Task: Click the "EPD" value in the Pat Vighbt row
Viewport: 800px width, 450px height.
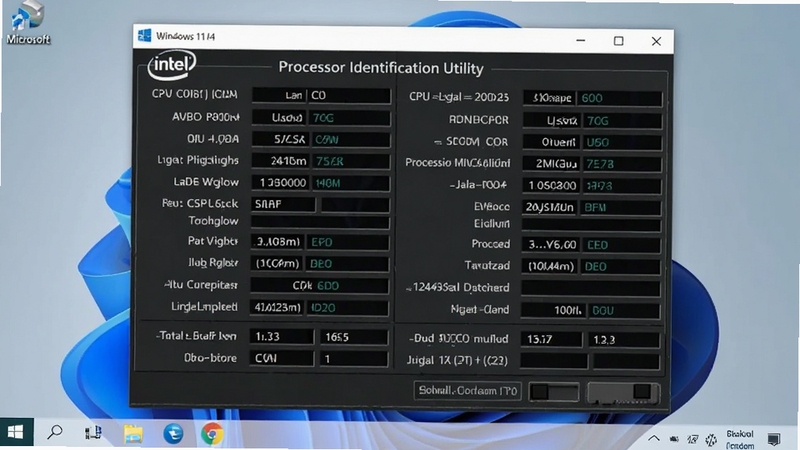Action: (348, 242)
